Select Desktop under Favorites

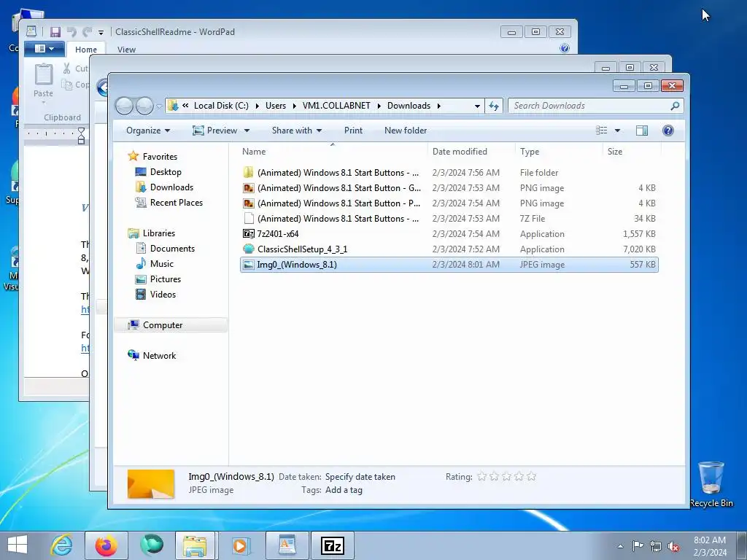166,172
